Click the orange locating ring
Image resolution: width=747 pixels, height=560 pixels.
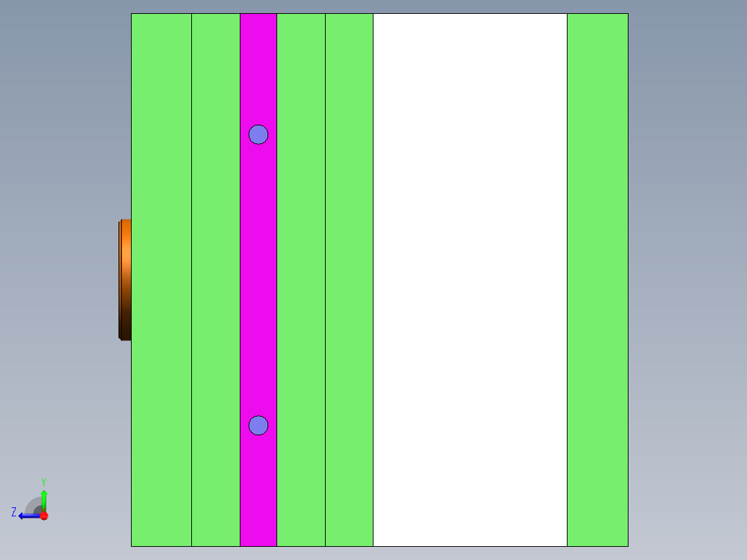click(x=125, y=280)
